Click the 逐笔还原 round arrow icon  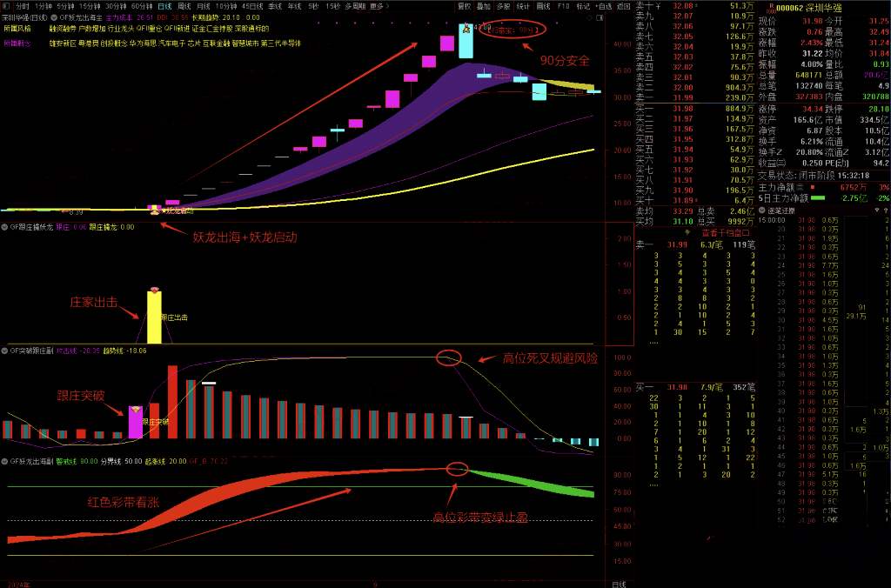pyautogui.click(x=763, y=210)
